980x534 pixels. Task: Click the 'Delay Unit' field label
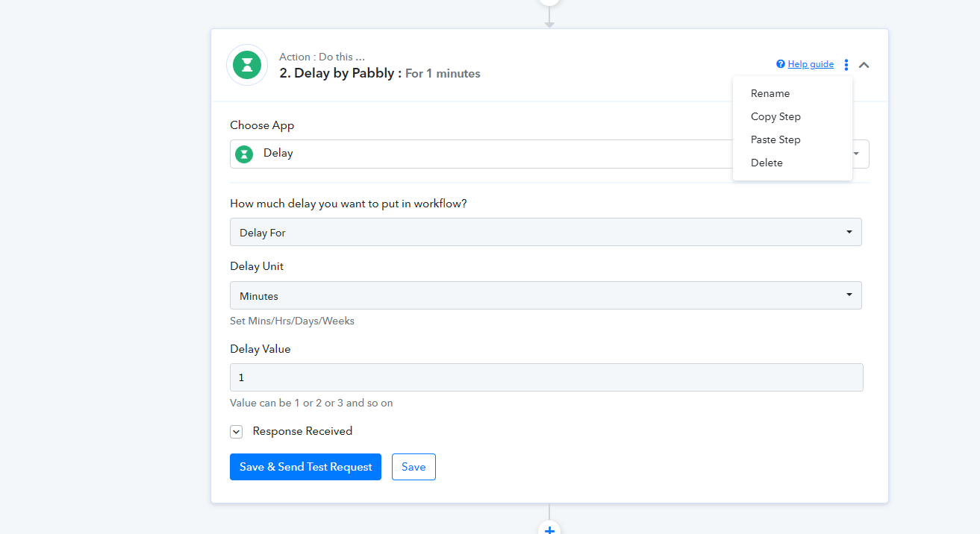click(257, 266)
